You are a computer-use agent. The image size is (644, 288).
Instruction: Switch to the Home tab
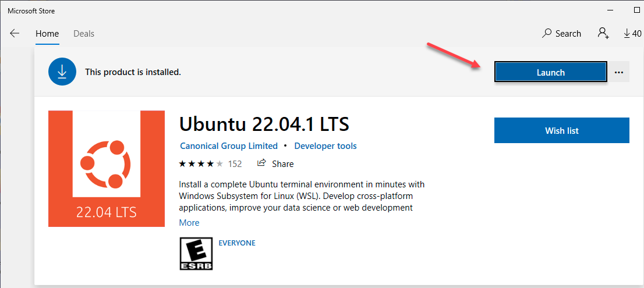[x=47, y=34]
